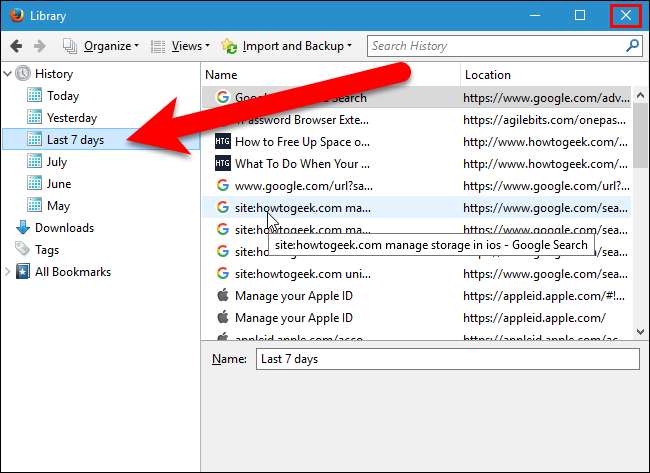
Task: Open Downloads in the sidebar
Action: (x=64, y=228)
